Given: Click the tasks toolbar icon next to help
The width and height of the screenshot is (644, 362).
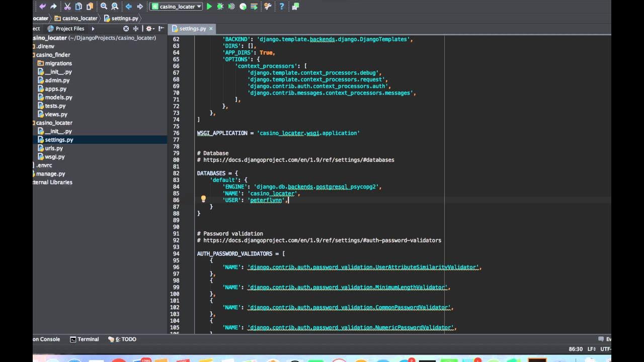Looking at the screenshot, I should pos(295,7).
